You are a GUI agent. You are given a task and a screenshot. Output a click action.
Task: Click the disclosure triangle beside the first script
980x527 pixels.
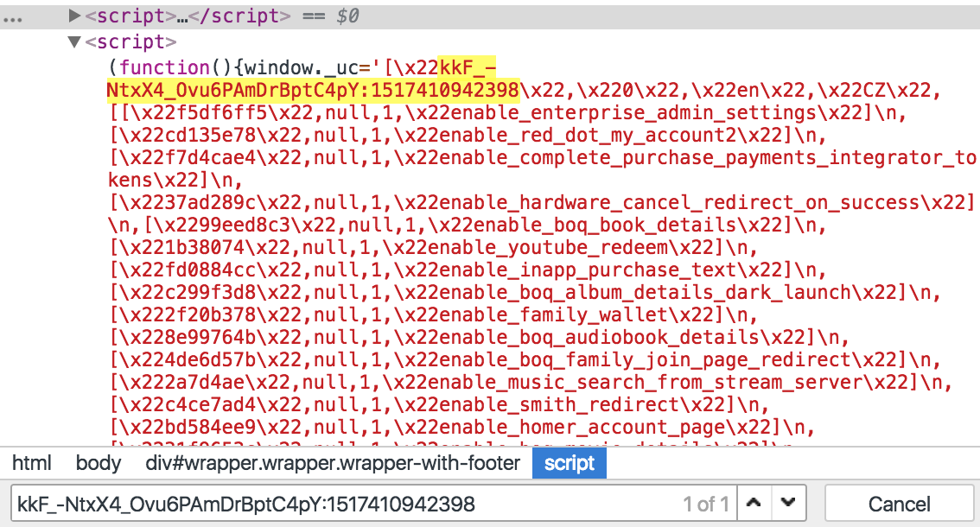click(x=74, y=16)
